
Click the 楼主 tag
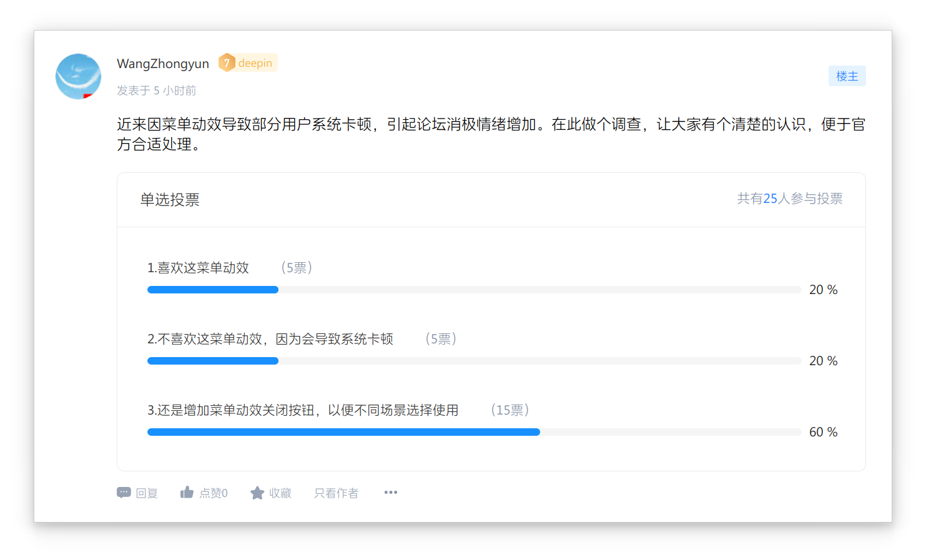847,76
